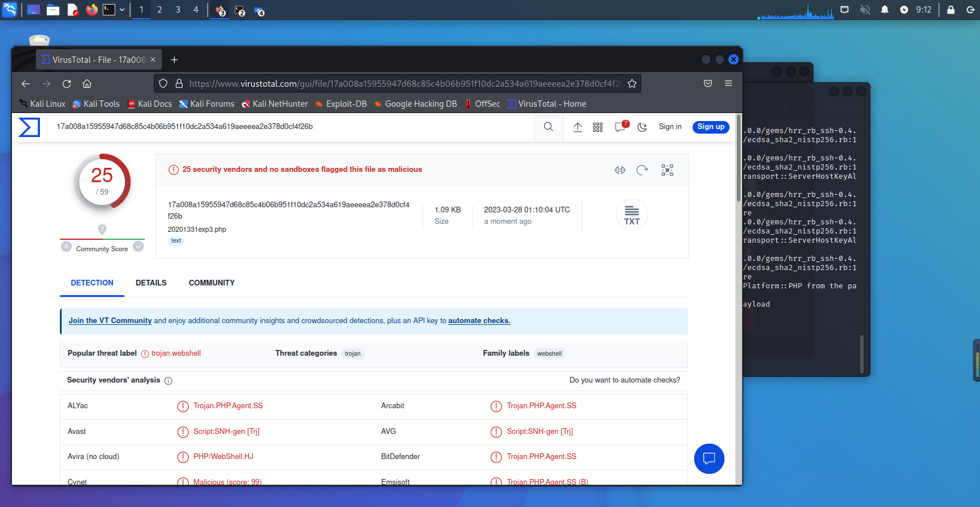The height and width of the screenshot is (507, 980).
Task: Click the TXT file type icon
Action: pos(631,215)
